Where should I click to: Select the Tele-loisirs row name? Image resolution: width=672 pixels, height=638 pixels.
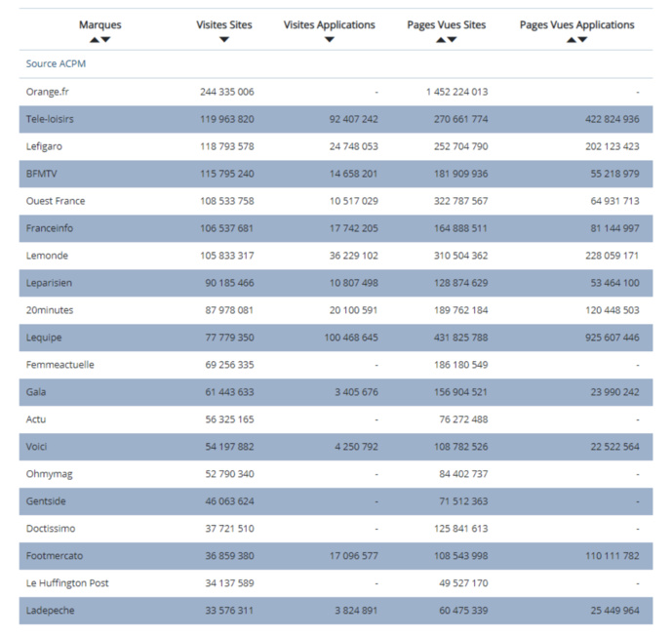click(x=51, y=119)
